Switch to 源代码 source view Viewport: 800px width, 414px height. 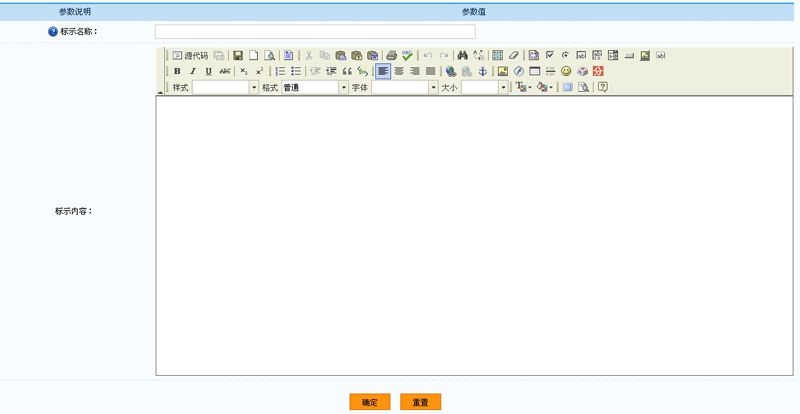coord(190,56)
